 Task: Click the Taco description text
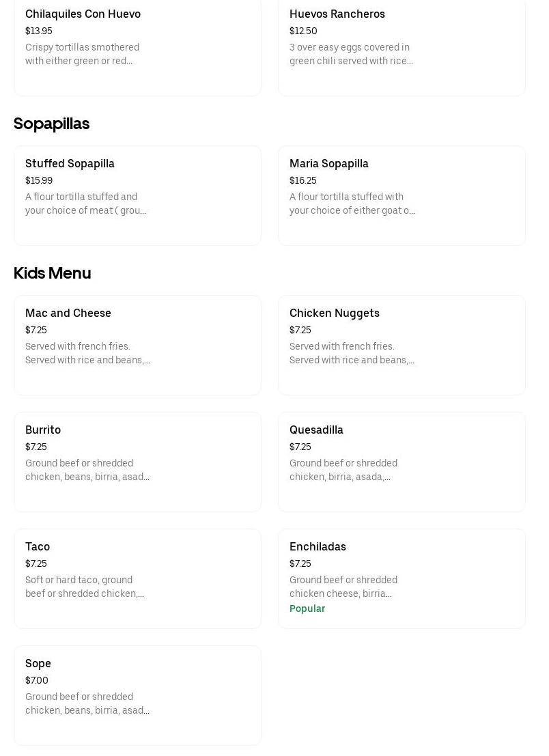point(84,587)
